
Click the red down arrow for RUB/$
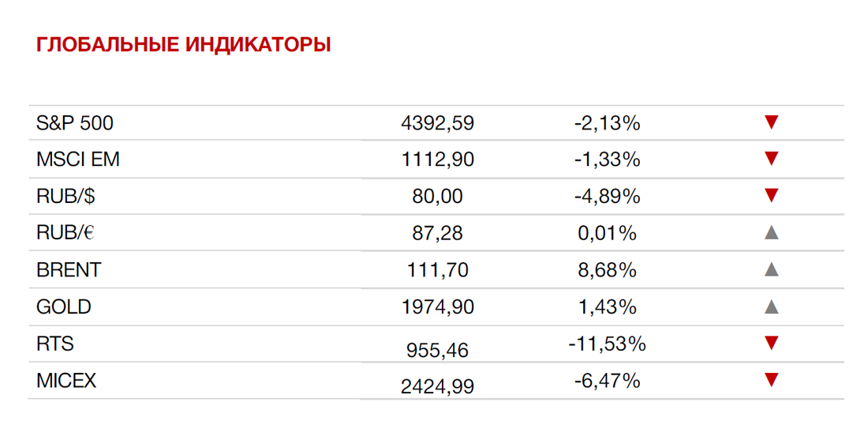coord(771,196)
